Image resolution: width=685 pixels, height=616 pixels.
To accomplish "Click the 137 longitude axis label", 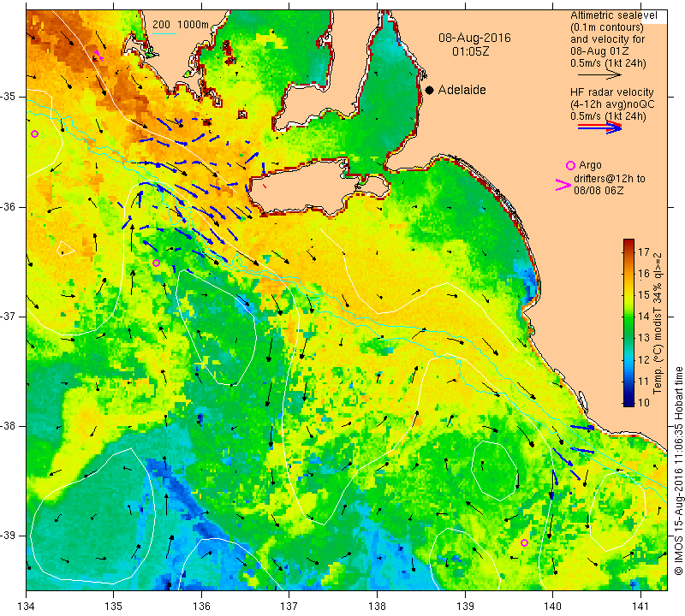I will (289, 607).
